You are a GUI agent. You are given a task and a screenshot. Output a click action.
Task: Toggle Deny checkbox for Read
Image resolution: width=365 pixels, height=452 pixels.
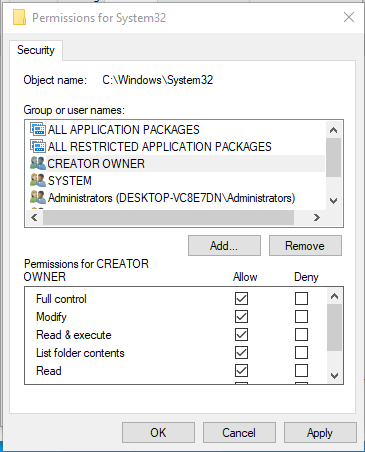click(x=301, y=370)
